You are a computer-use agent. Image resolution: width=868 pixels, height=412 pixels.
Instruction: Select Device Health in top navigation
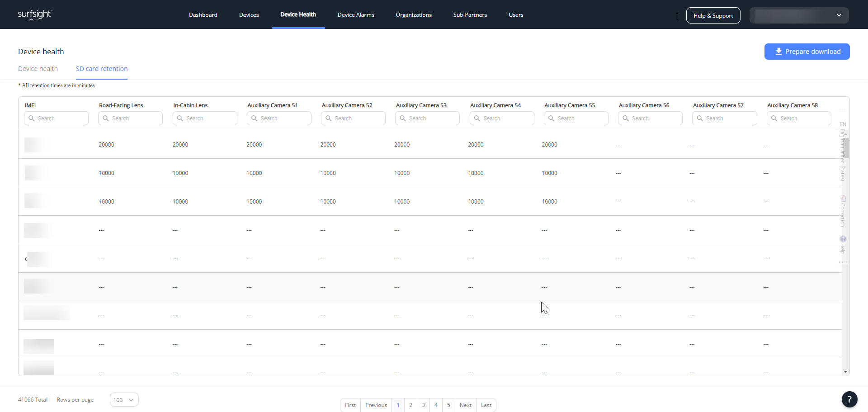click(298, 14)
